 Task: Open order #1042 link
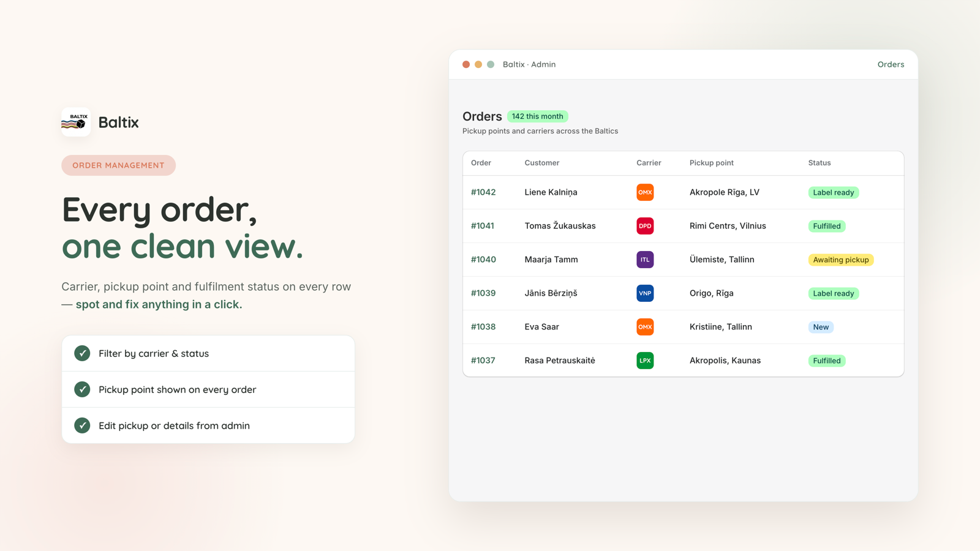[483, 192]
